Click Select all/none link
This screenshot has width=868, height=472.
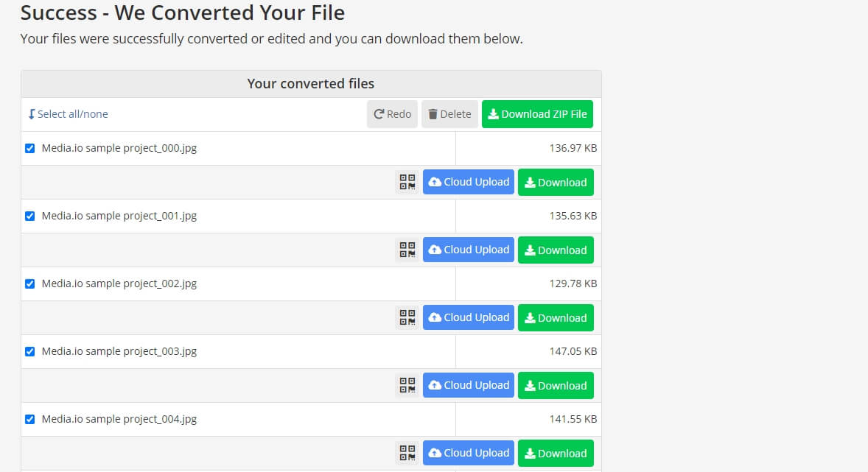[x=68, y=114]
